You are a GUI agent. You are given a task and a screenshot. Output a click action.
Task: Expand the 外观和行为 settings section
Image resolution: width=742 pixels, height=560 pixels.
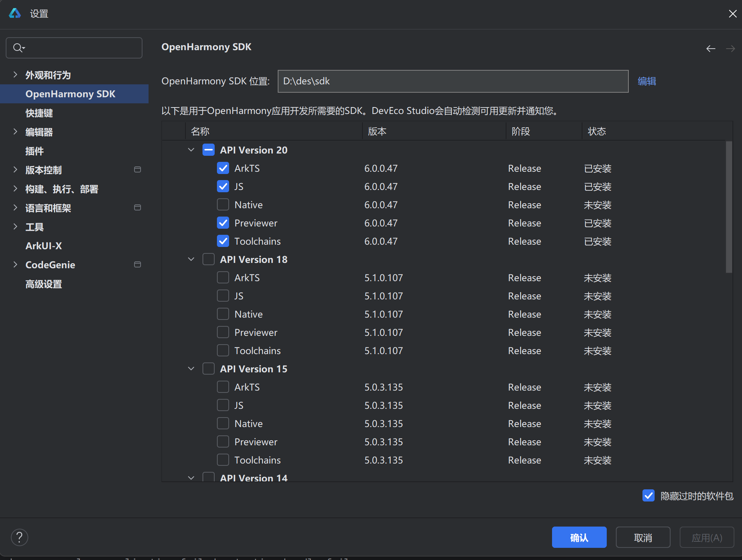click(15, 75)
